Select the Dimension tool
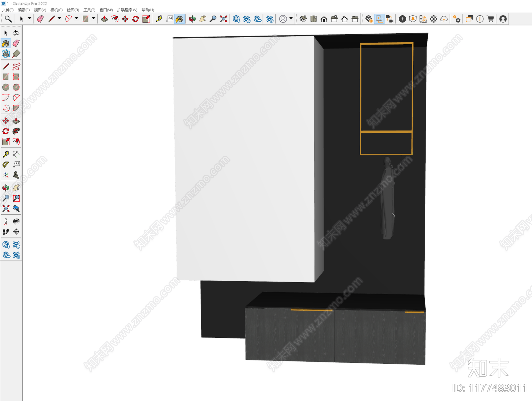532x401 pixels. pos(16,154)
